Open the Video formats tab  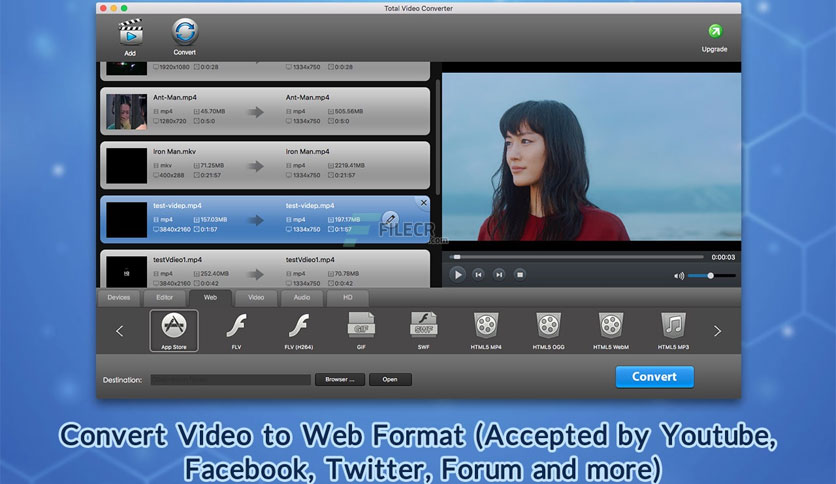(x=256, y=298)
